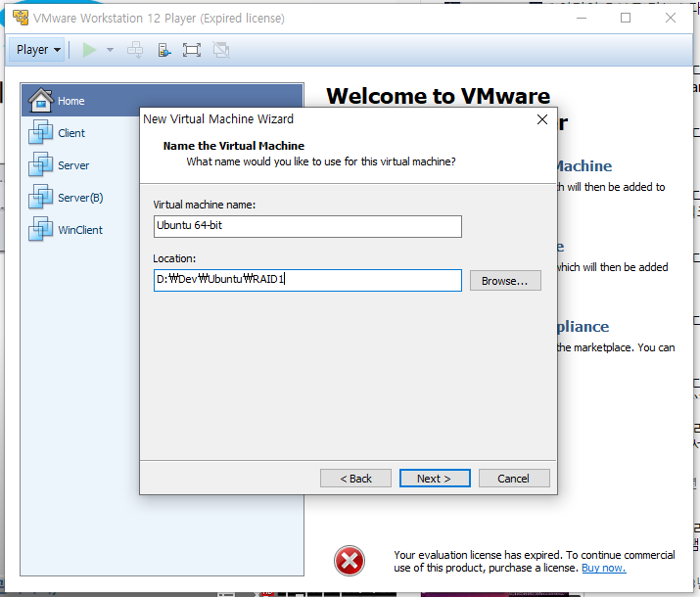Click the Next > button
This screenshot has height=597, width=700.
435,479
